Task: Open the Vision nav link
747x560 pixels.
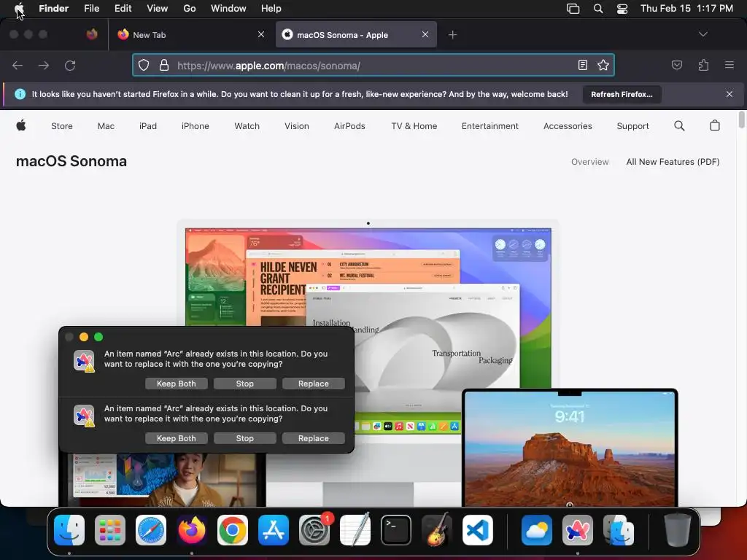Action: coord(297,126)
